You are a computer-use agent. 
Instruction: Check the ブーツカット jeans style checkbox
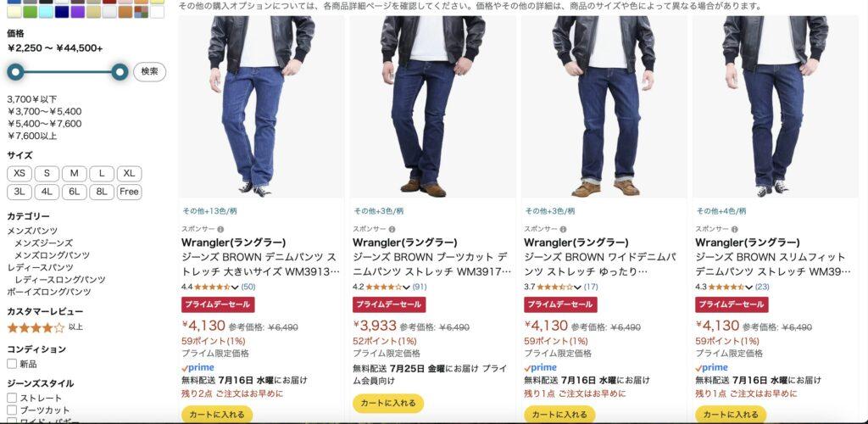pyautogui.click(x=12, y=410)
